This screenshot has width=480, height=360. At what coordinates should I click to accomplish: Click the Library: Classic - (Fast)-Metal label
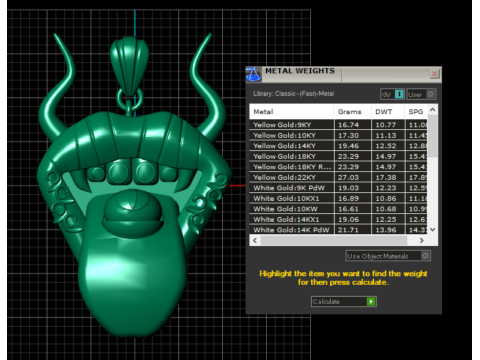coord(293,94)
